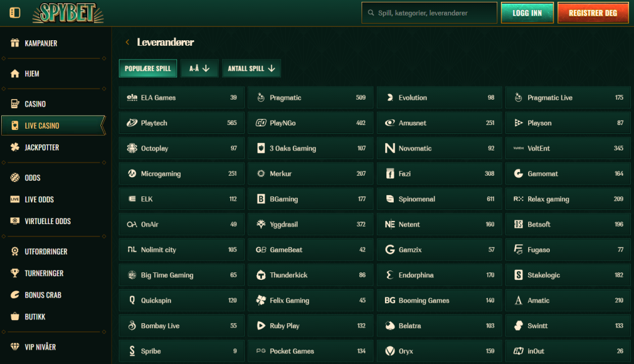The image size is (634, 364).
Task: Open the Pocket Games provider tile
Action: tap(311, 351)
